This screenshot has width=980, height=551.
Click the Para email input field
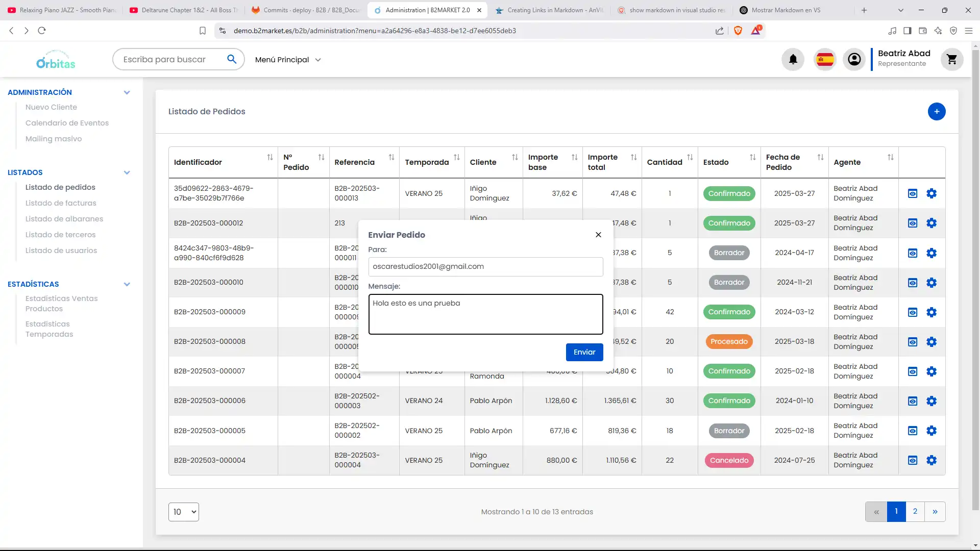pyautogui.click(x=485, y=266)
